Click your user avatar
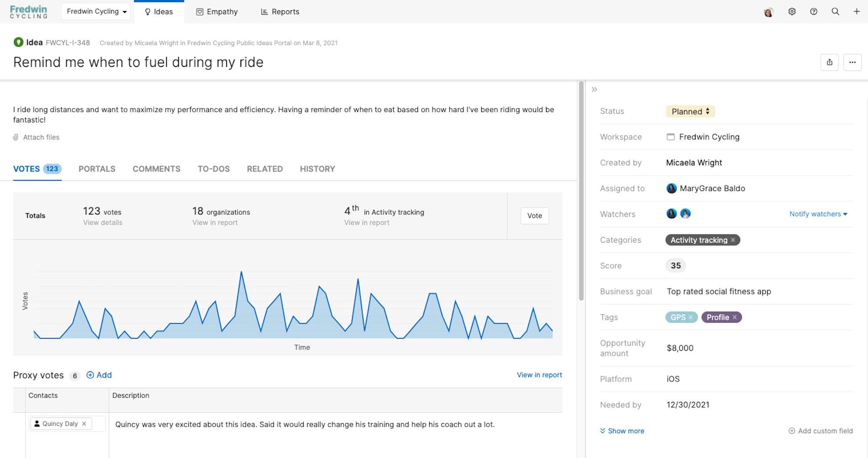Viewport: 868px width, 458px height. click(768, 12)
